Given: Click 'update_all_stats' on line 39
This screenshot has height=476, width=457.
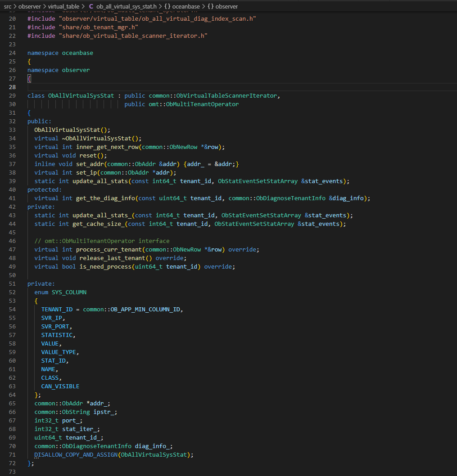Looking at the screenshot, I should tap(100, 181).
